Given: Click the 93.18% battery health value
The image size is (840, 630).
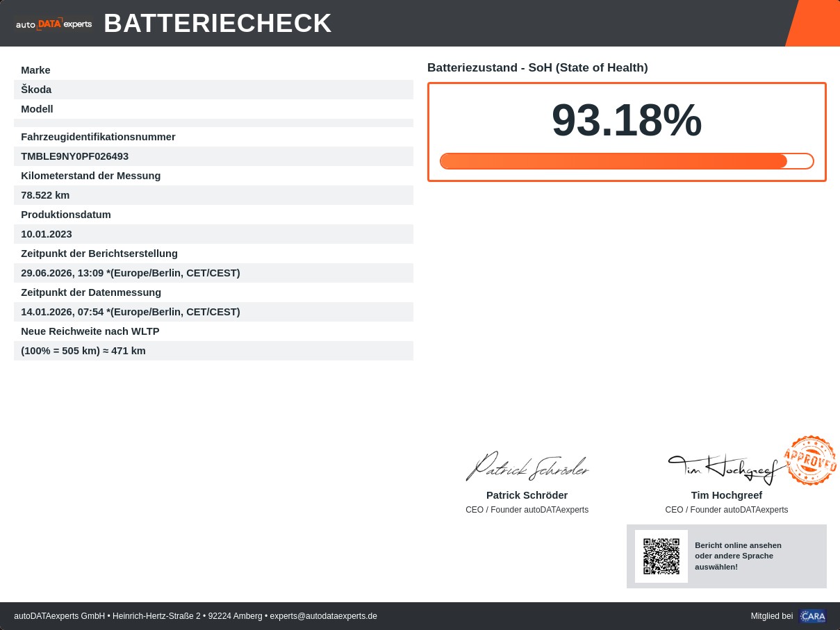Looking at the screenshot, I should click(x=627, y=121).
